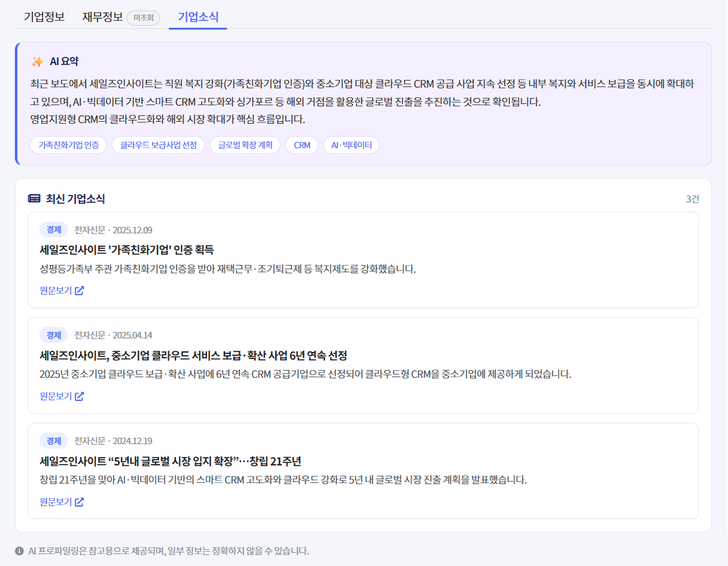Viewport: 728px width, 566px height.
Task: Click the 최신 기업소식 newspaper icon
Action: [x=34, y=199]
